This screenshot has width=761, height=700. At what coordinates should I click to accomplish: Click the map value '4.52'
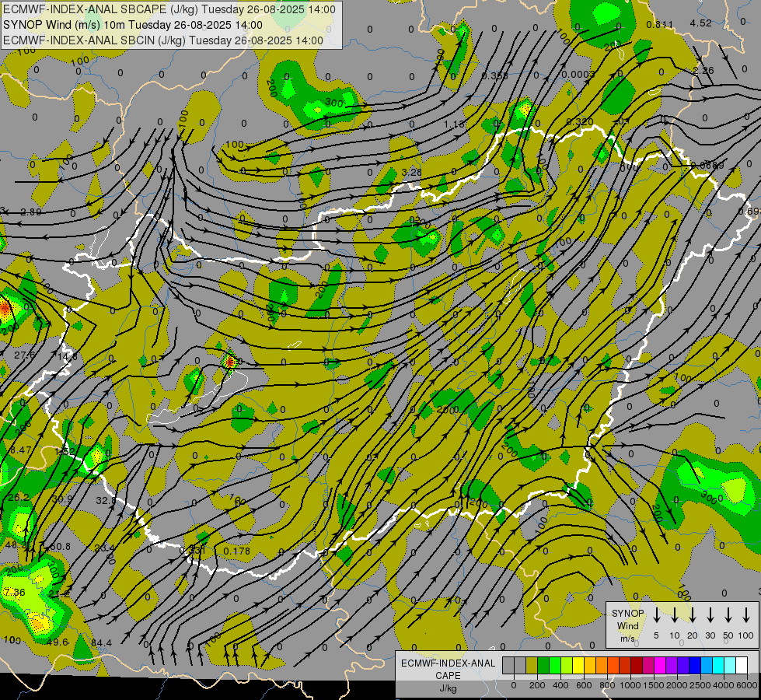[x=701, y=23]
